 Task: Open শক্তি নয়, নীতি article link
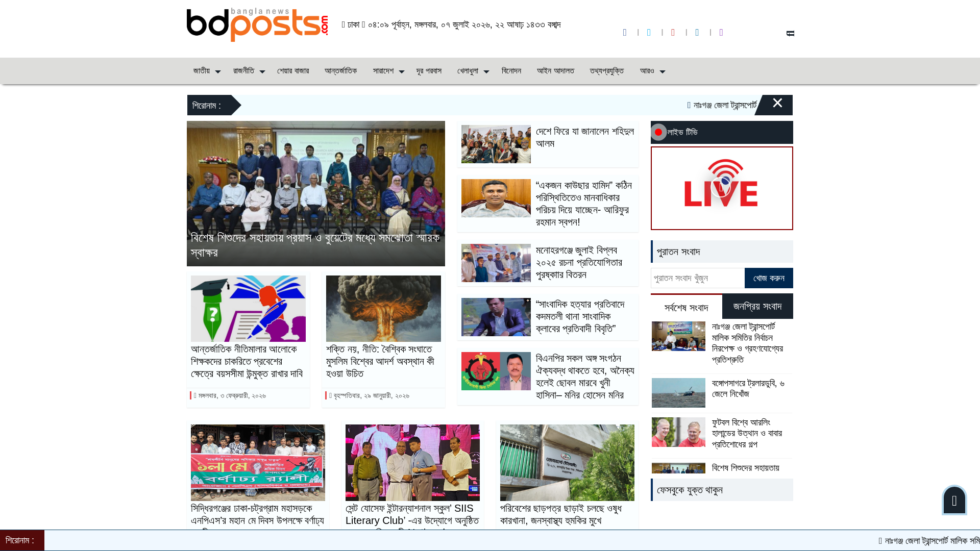[x=380, y=361]
